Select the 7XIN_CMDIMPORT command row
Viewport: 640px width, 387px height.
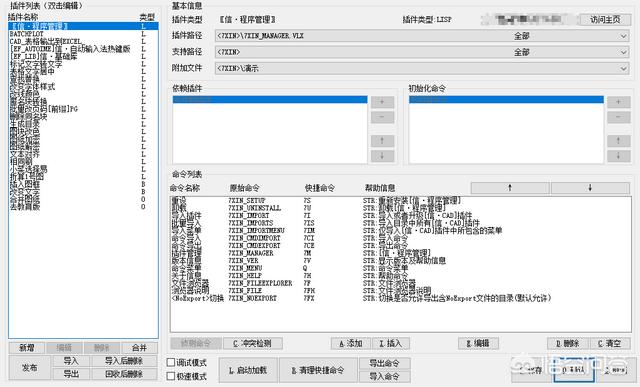(x=400, y=238)
